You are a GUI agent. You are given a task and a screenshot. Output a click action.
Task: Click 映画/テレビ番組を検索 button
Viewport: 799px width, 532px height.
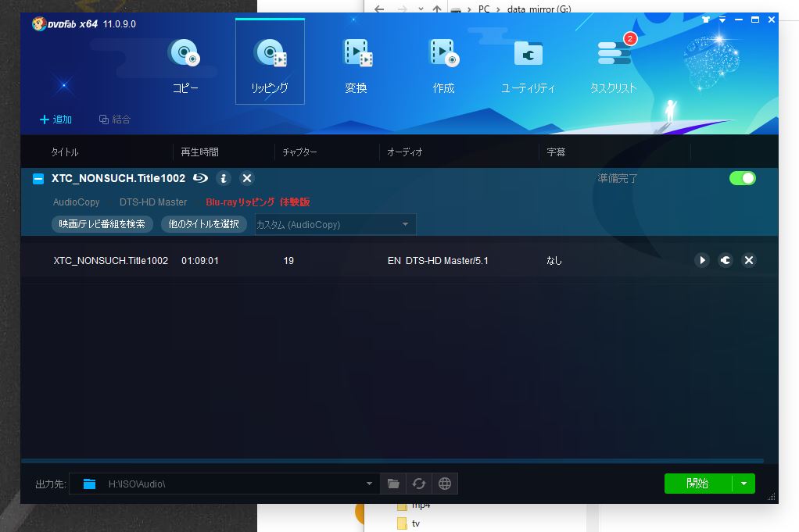point(102,224)
